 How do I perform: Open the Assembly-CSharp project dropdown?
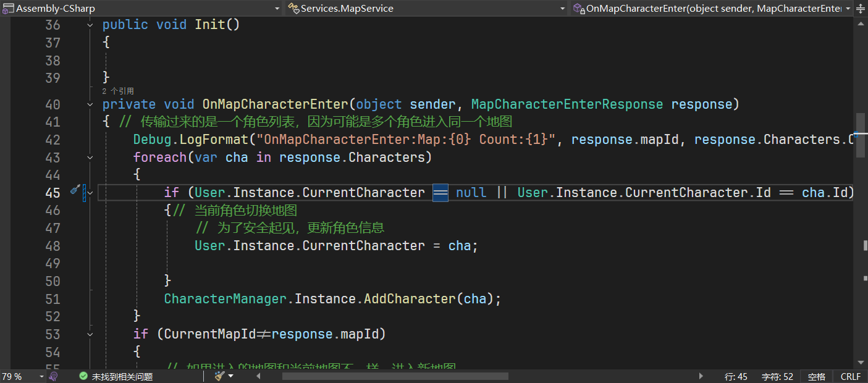pos(277,9)
